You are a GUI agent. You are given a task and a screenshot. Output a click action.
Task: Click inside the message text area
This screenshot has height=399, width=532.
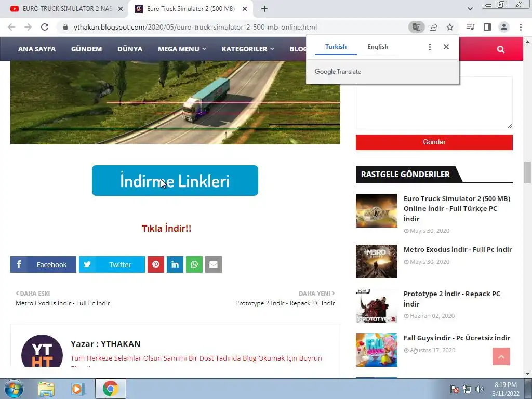point(434,102)
